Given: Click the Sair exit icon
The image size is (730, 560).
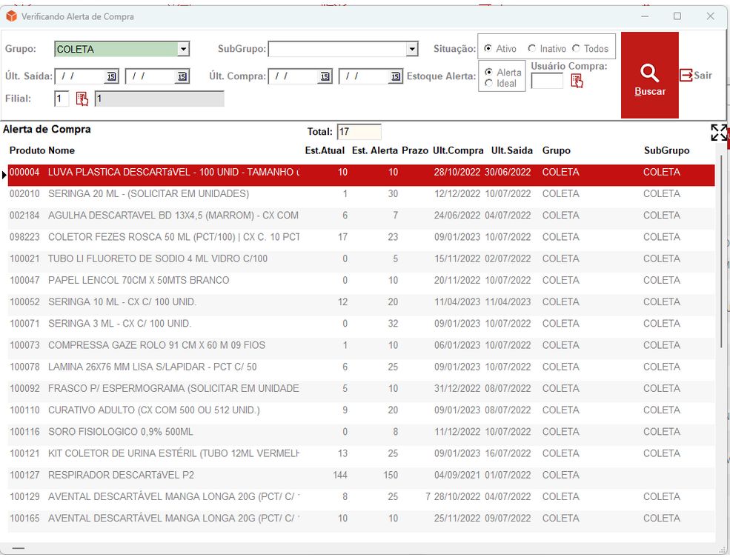Looking at the screenshot, I should (686, 75).
